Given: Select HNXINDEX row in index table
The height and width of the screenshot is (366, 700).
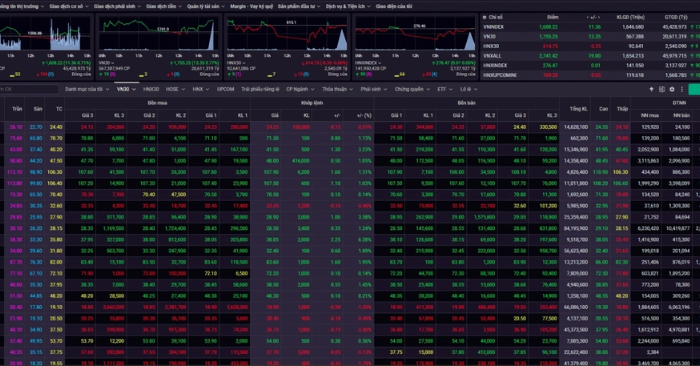Looking at the screenshot, I should click(x=590, y=65).
